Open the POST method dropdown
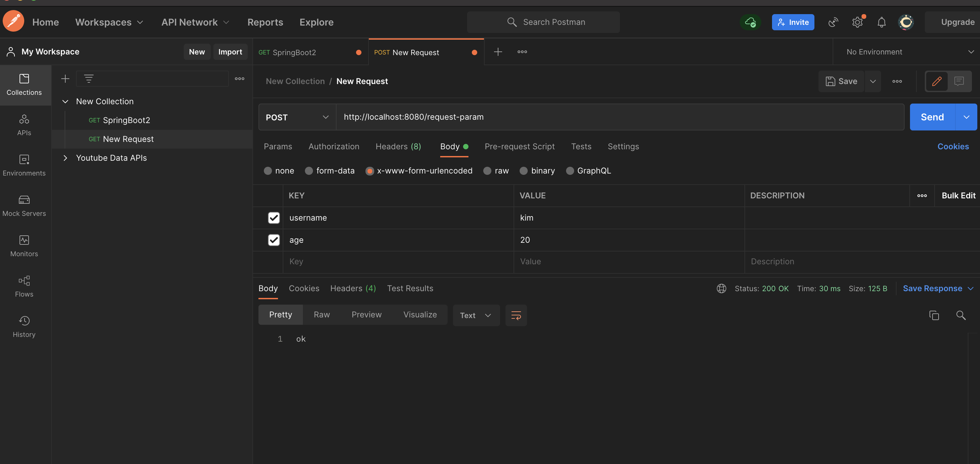 coord(297,117)
